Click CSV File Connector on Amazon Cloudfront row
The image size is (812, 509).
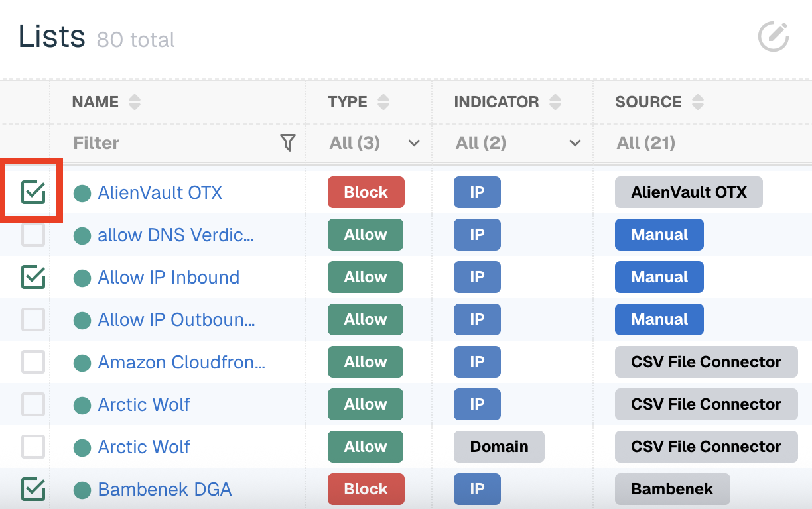[x=706, y=362]
